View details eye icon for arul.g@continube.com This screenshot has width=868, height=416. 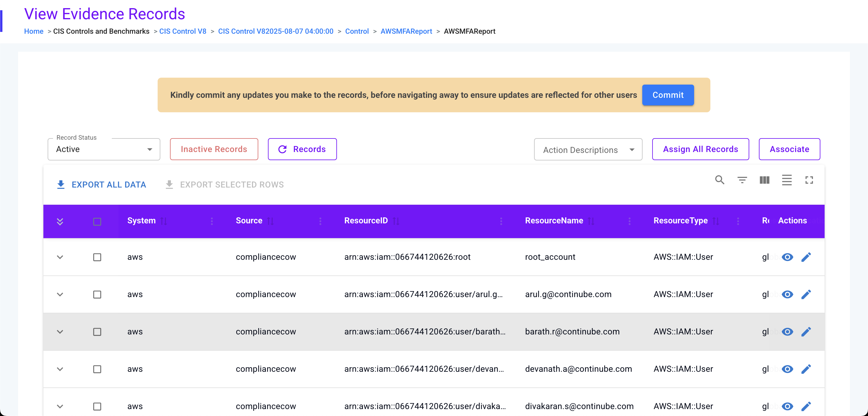point(787,294)
